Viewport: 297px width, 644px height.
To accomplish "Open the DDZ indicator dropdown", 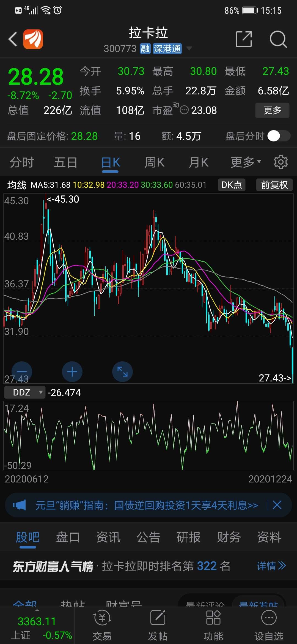I will pyautogui.click(x=24, y=392).
